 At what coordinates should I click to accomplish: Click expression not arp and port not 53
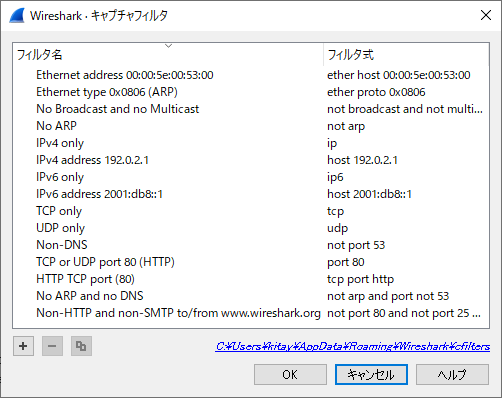click(388, 296)
